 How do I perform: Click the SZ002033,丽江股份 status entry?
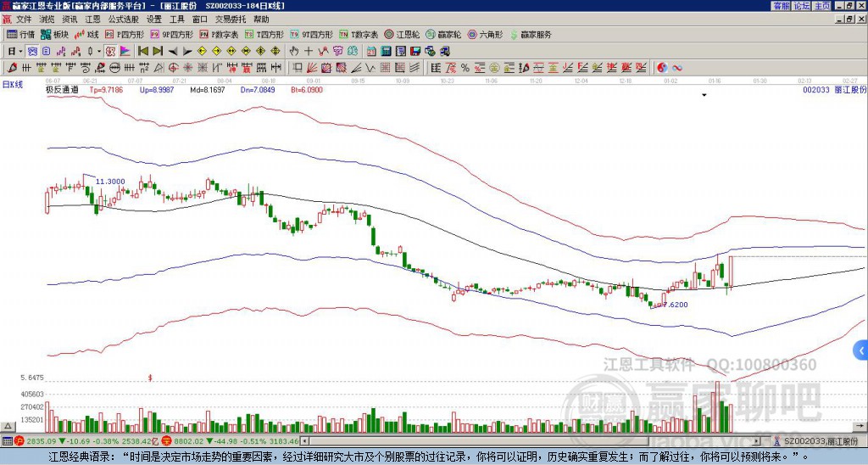pos(820,441)
